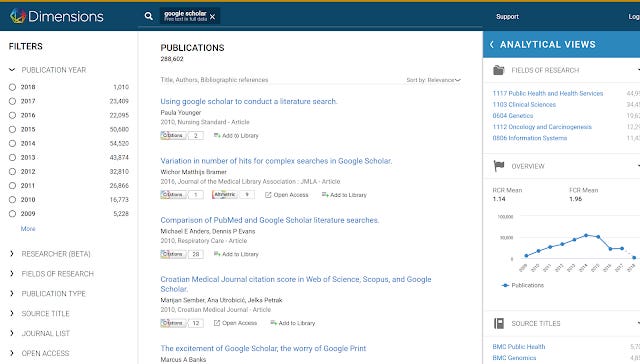640x364 pixels.
Task: Add Variation in hits article to Library
Action: tap(344, 195)
